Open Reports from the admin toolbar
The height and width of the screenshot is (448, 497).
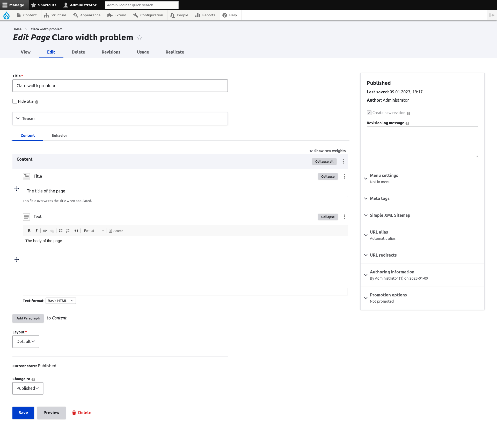205,15
